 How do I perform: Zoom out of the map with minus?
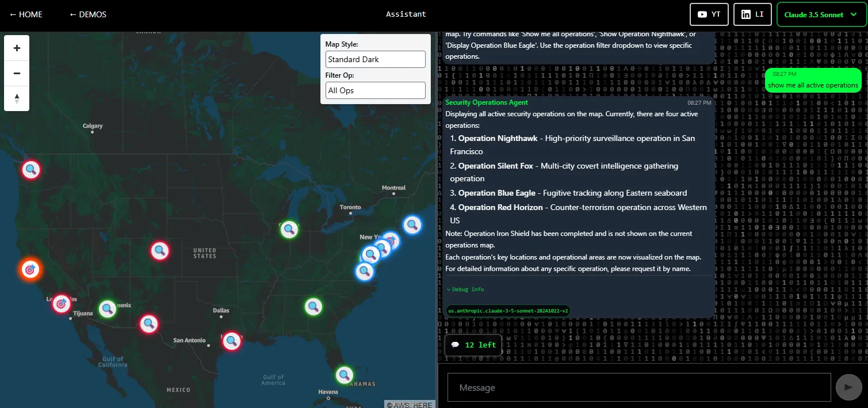click(17, 73)
